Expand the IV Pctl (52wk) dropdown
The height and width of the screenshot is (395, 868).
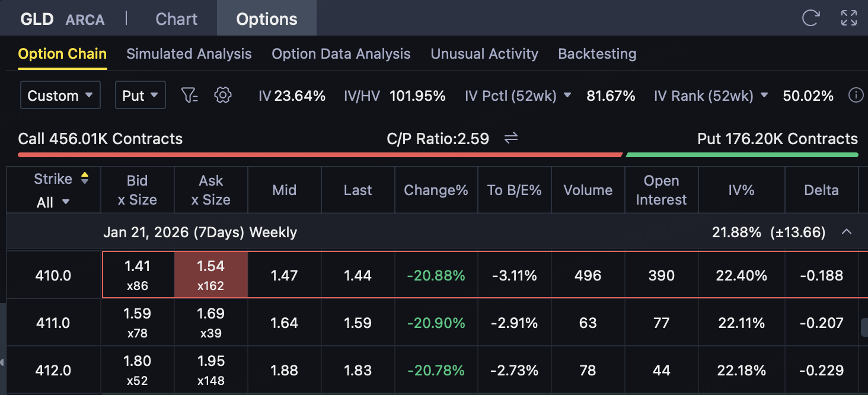point(567,95)
